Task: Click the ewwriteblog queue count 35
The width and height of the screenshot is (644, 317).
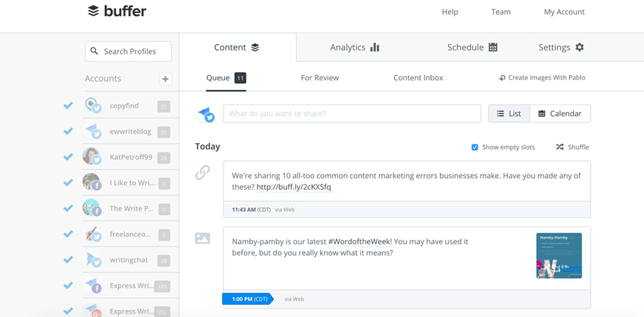Action: click(x=164, y=133)
